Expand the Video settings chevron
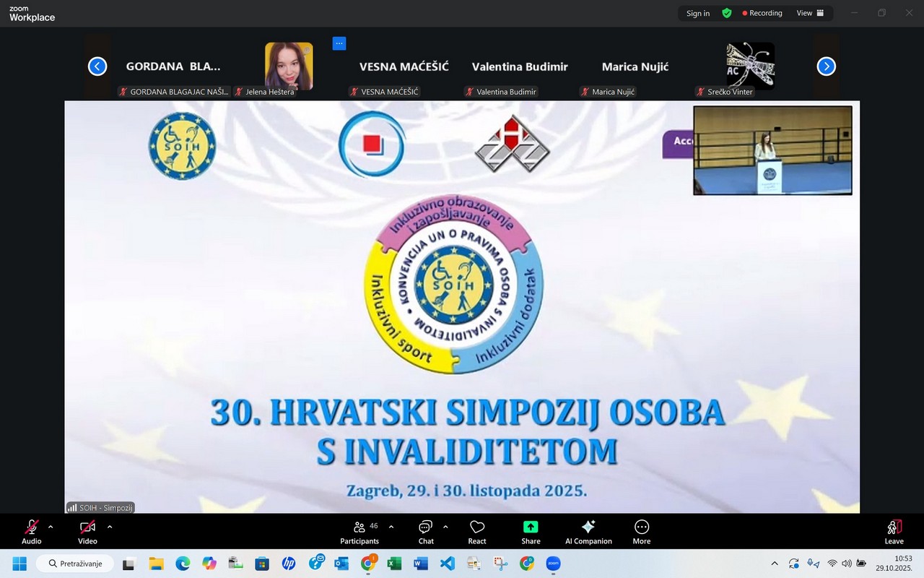This screenshot has height=578, width=924. tap(109, 527)
